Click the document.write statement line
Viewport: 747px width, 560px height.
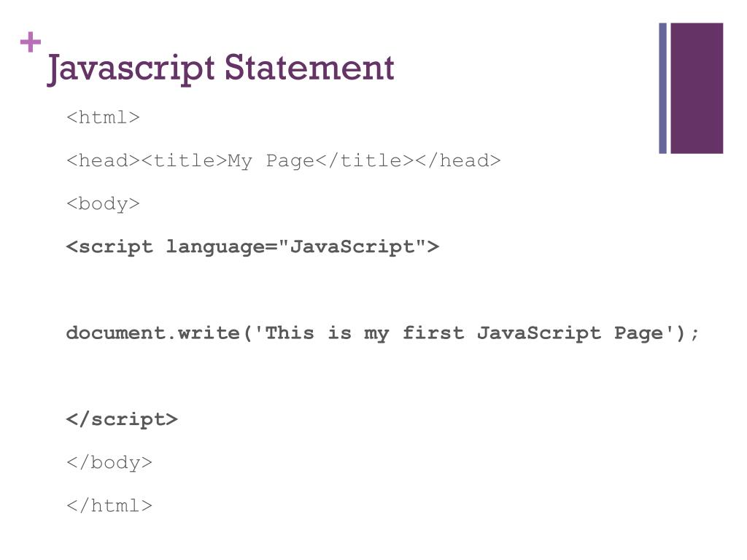[x=382, y=332]
